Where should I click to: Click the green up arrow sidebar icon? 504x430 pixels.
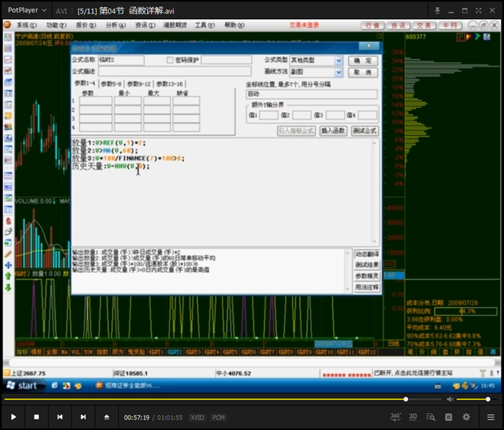point(8,276)
